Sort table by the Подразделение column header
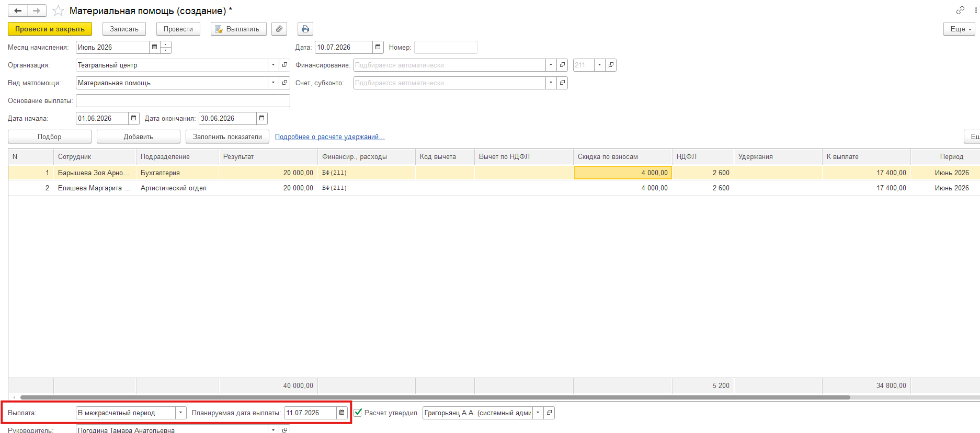 177,156
